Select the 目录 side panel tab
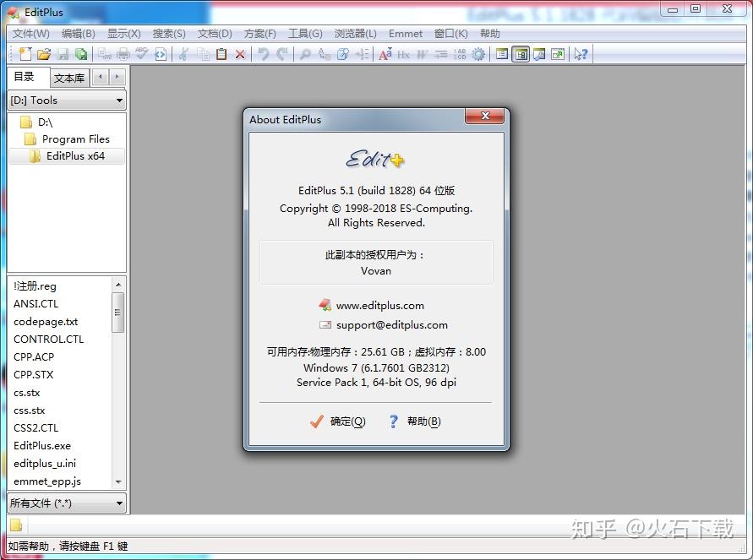The image size is (753, 560). [28, 77]
